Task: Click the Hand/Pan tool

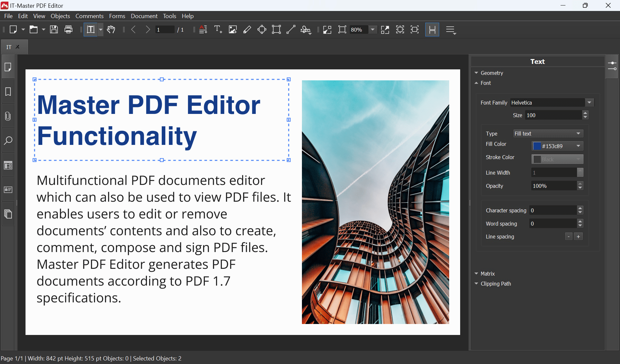Action: pos(110,29)
